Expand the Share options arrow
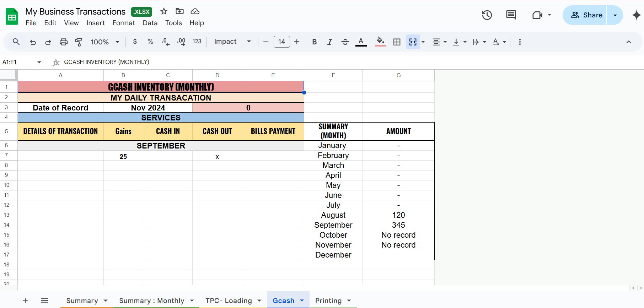This screenshot has height=308, width=644. click(615, 15)
